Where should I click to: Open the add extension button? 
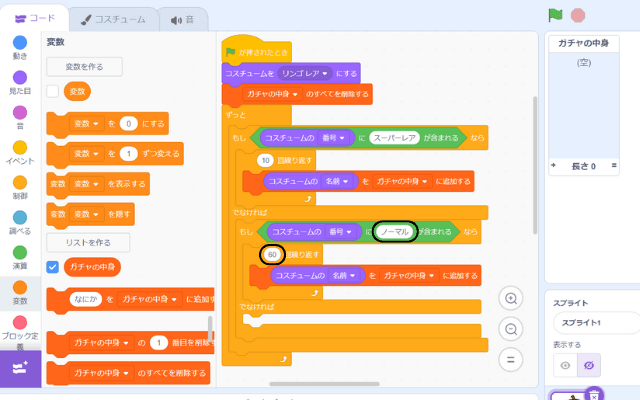[20, 369]
